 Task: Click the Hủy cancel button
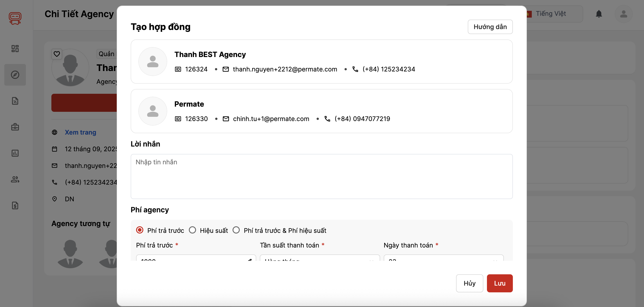click(469, 283)
